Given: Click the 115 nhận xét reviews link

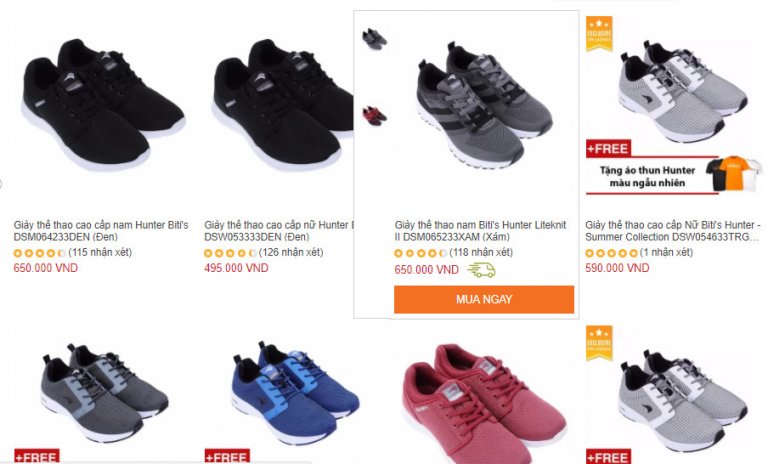Looking at the screenshot, I should click(100, 252).
